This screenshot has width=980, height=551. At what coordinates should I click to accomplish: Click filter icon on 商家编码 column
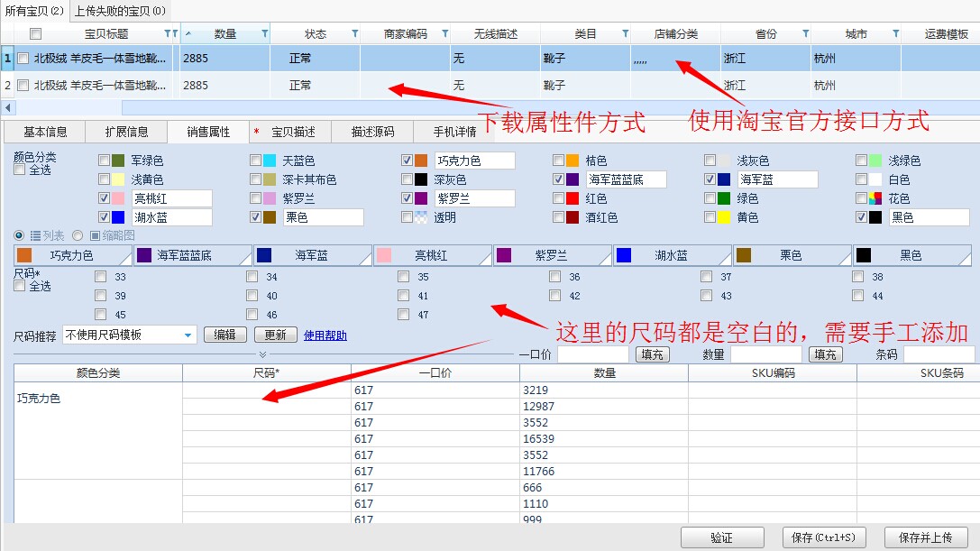pyautogui.click(x=444, y=34)
